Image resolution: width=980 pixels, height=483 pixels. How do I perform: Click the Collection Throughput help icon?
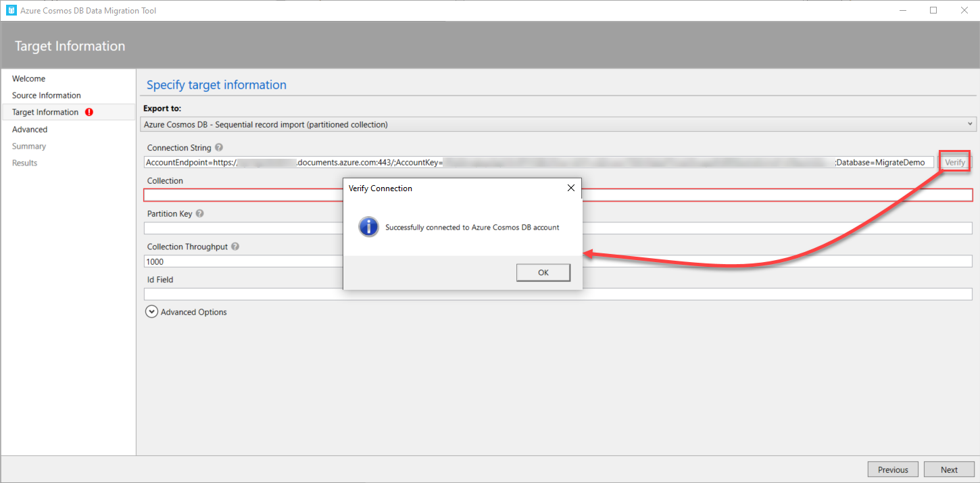pos(235,247)
